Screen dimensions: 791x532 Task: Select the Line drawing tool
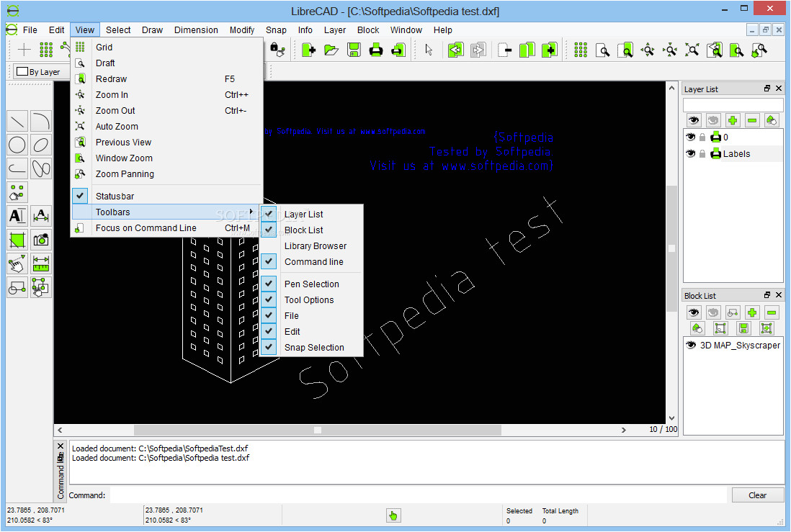(17, 122)
